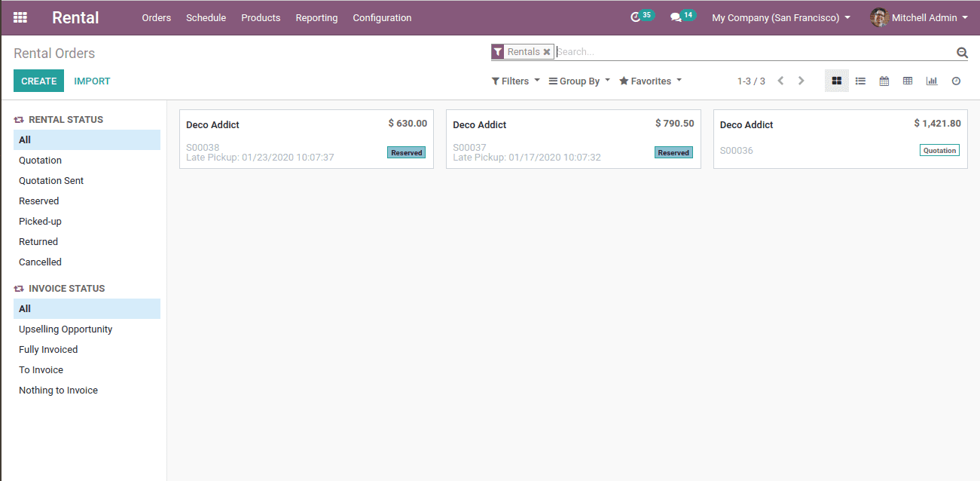Switch to pivot table view
This screenshot has height=481, width=980.
click(908, 81)
